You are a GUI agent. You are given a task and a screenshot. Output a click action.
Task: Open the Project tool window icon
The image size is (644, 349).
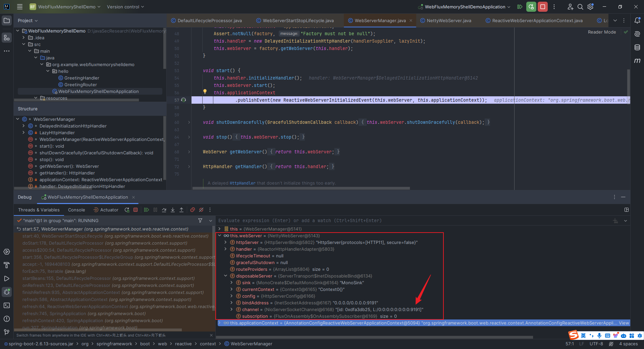coord(7,20)
